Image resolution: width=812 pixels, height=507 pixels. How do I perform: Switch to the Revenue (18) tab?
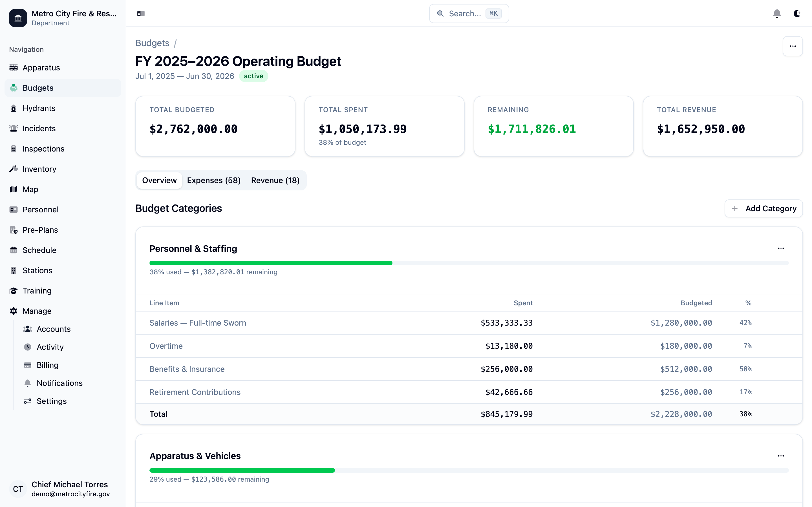[x=275, y=180]
